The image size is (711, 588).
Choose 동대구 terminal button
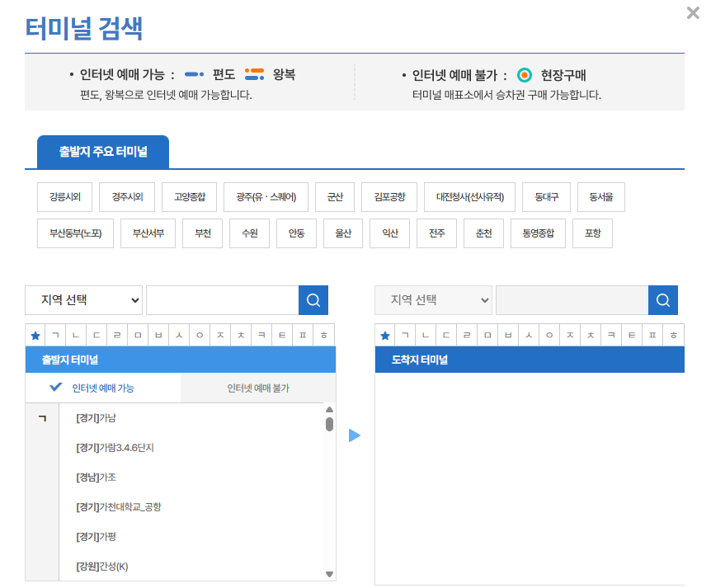[546, 197]
